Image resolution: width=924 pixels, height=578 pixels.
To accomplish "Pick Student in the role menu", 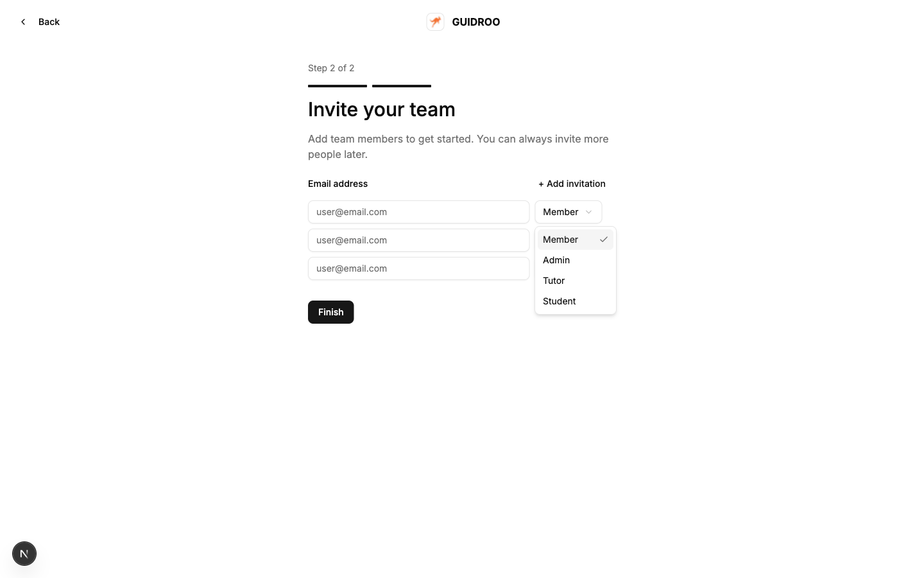I will pyautogui.click(x=559, y=301).
